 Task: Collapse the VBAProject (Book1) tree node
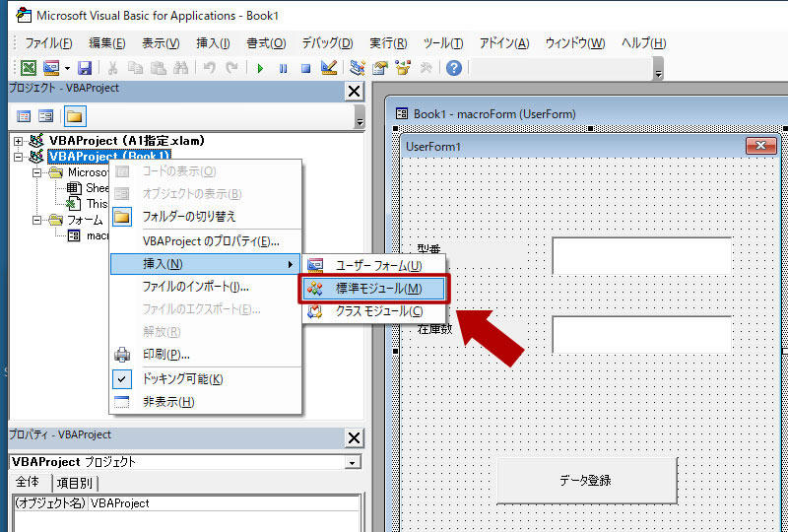click(x=19, y=157)
